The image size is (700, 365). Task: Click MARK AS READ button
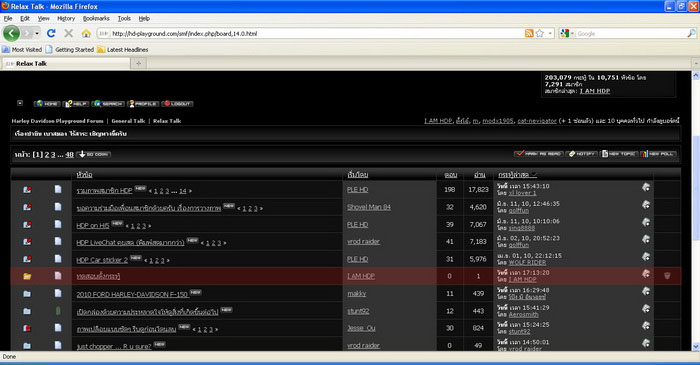[538, 154]
